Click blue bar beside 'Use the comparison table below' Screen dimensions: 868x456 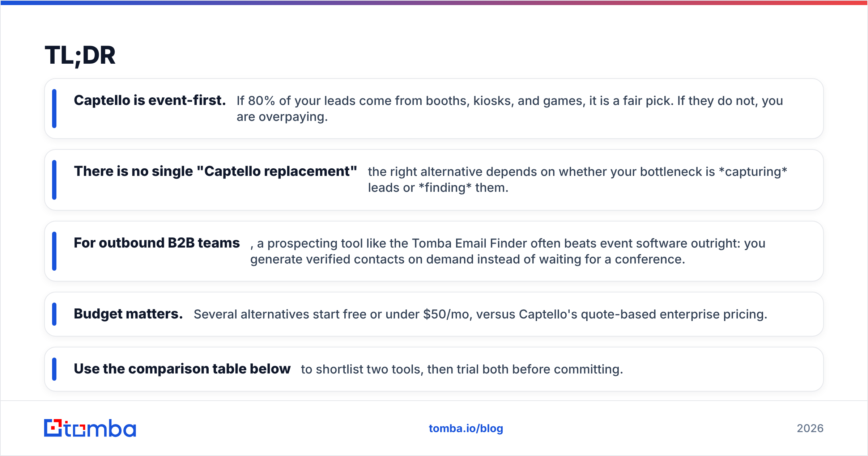pyautogui.click(x=54, y=369)
